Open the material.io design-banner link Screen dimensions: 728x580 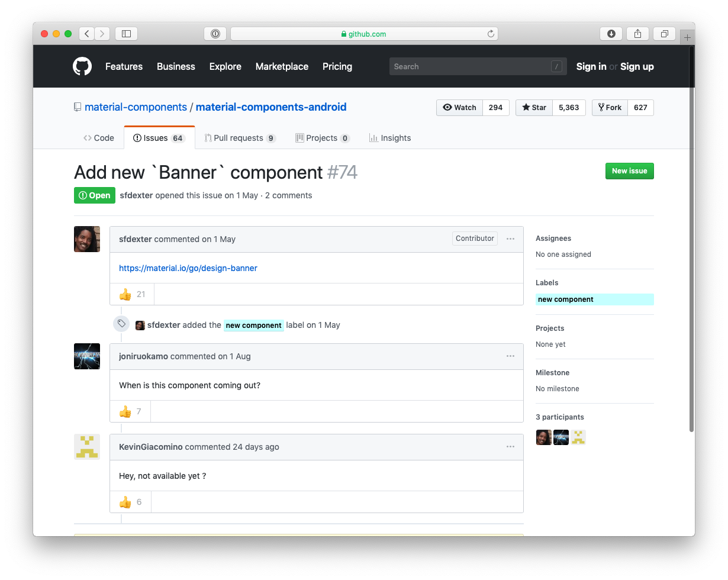[x=188, y=268]
